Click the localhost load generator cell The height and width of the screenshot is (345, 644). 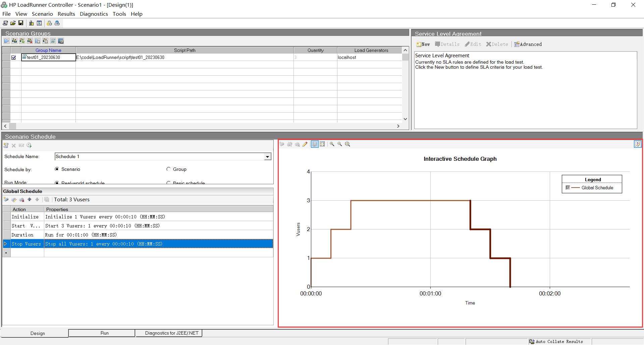(x=370, y=57)
